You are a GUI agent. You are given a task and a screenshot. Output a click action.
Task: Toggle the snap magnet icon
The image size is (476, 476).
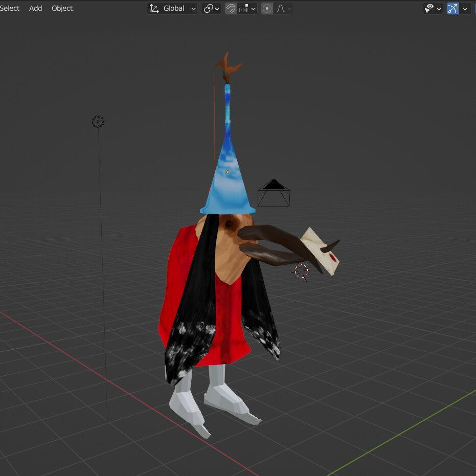coord(231,8)
